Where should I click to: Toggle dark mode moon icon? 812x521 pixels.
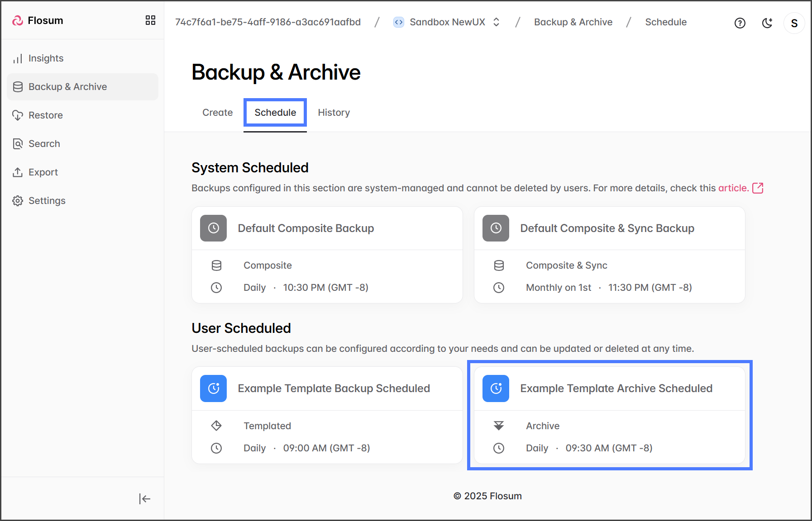pyautogui.click(x=767, y=23)
